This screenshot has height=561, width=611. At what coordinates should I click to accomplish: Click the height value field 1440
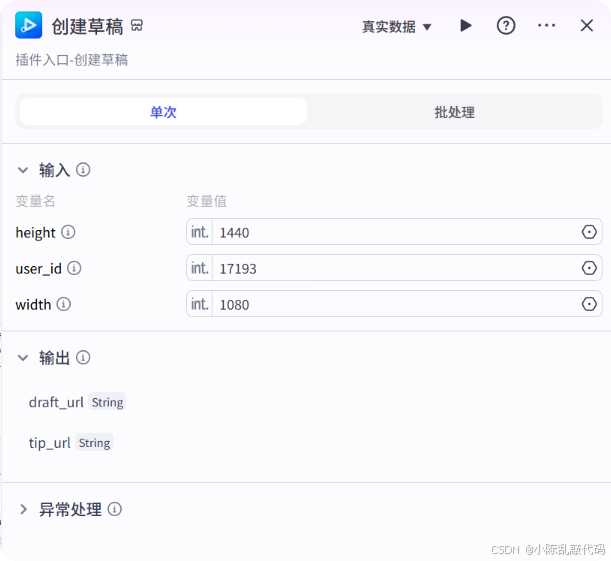(396, 232)
